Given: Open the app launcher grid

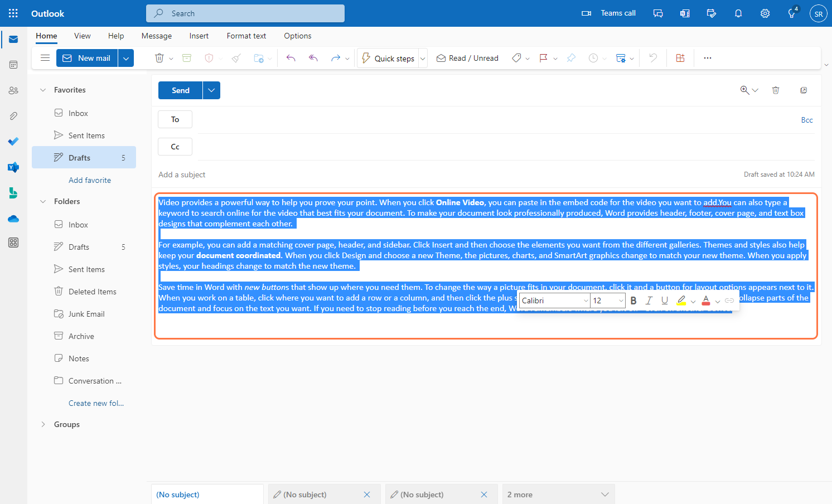Looking at the screenshot, I should pos(13,13).
